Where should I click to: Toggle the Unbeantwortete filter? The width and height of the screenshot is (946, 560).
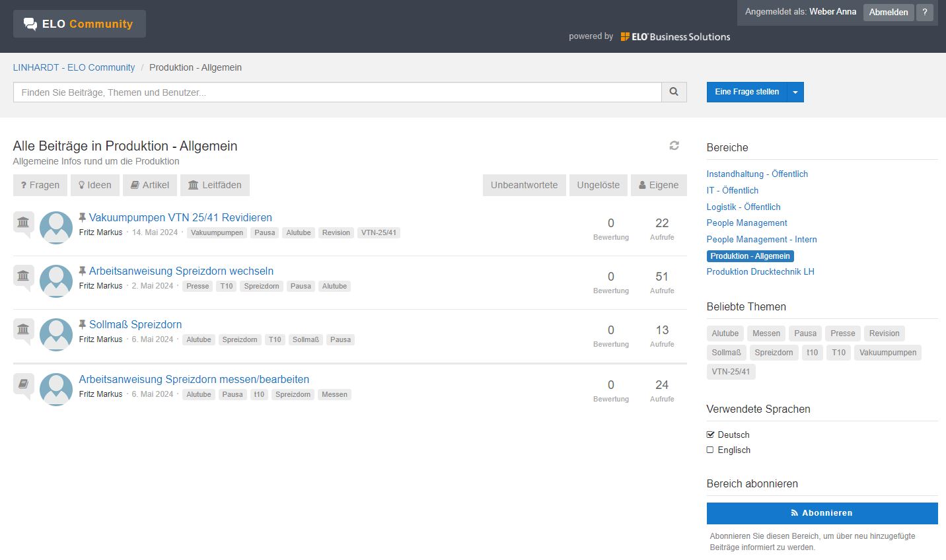[524, 185]
